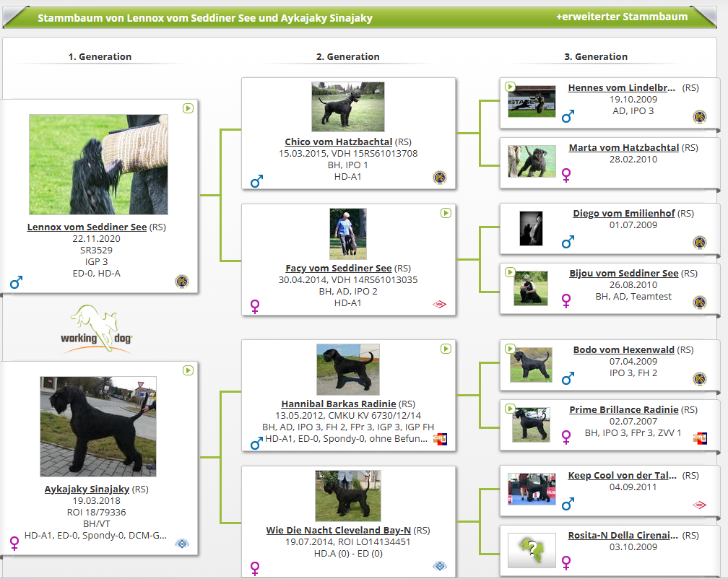Click '1. Generation' column heading
The width and height of the screenshot is (728, 579).
(x=100, y=56)
